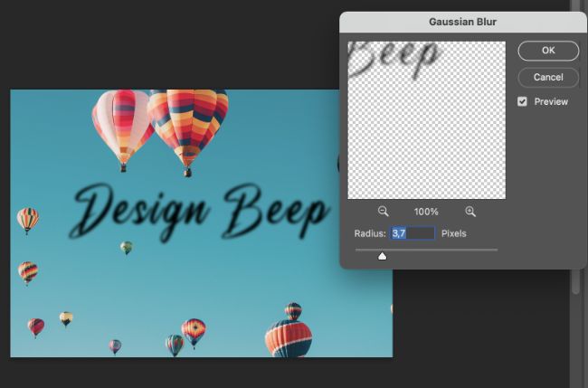
Task: Toggle the Preview checkbox
Action: pos(522,101)
